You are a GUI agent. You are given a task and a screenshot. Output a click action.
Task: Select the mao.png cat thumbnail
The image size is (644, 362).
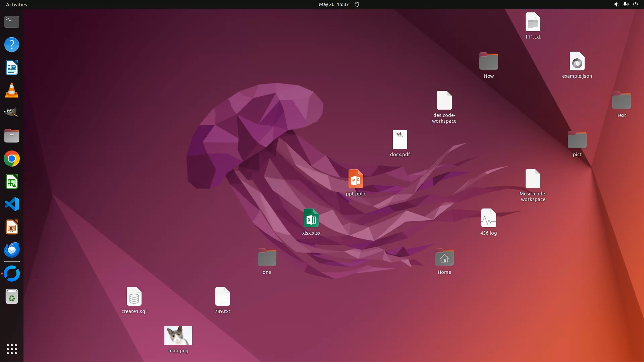click(178, 335)
